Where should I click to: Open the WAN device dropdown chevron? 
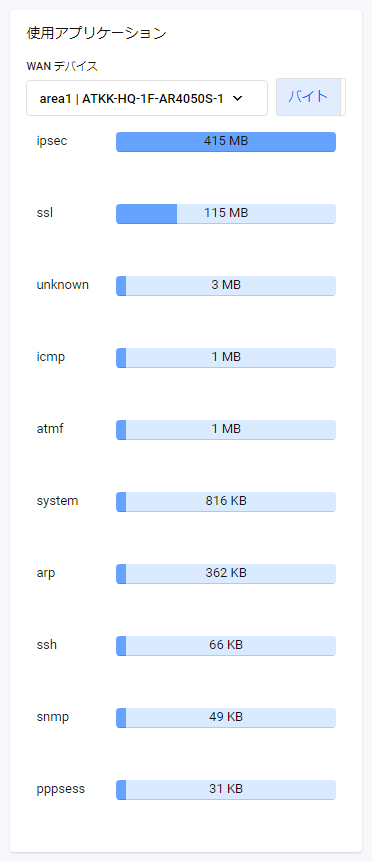[237, 98]
